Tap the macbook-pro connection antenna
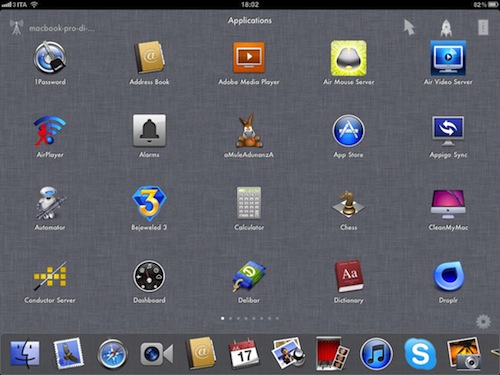This screenshot has height=375, width=500. (16, 27)
